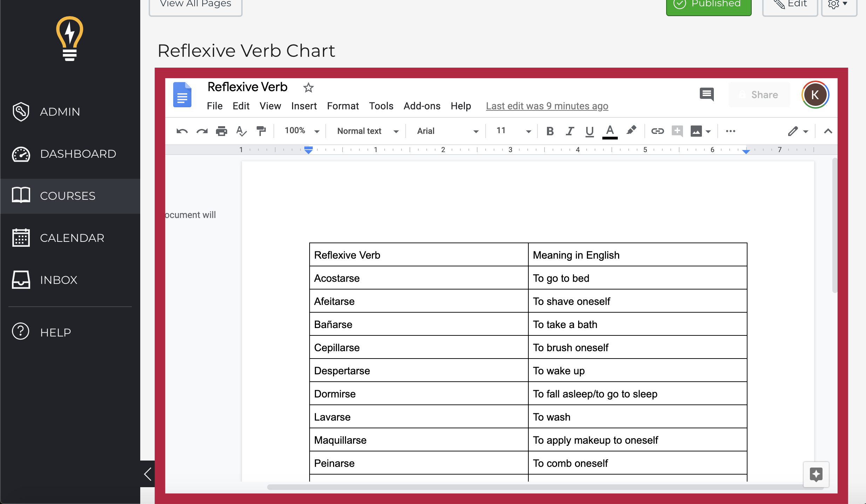The image size is (866, 504).
Task: Open the Add-ons menu
Action: tap(422, 106)
